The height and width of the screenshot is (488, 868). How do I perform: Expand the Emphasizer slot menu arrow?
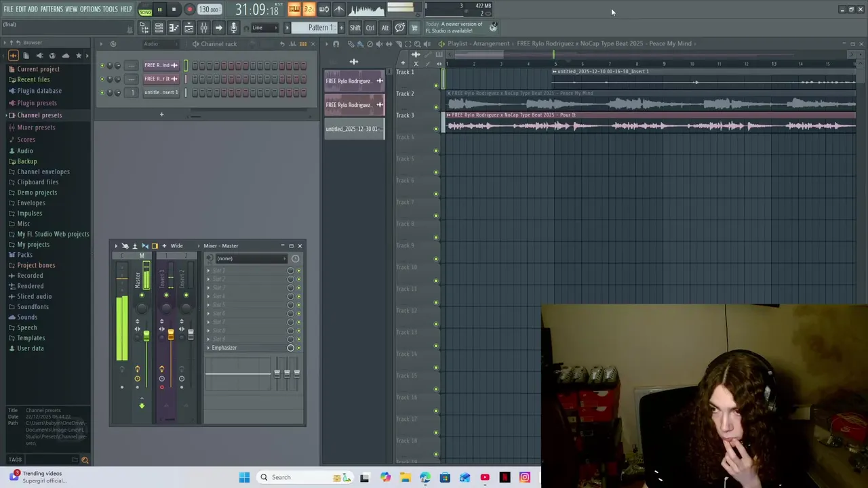point(208,348)
